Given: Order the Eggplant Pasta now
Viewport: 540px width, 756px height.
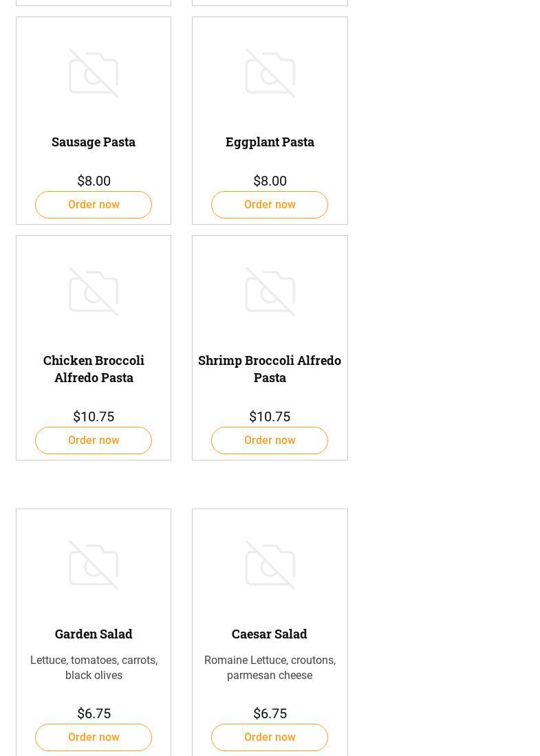Looking at the screenshot, I should point(270,205).
